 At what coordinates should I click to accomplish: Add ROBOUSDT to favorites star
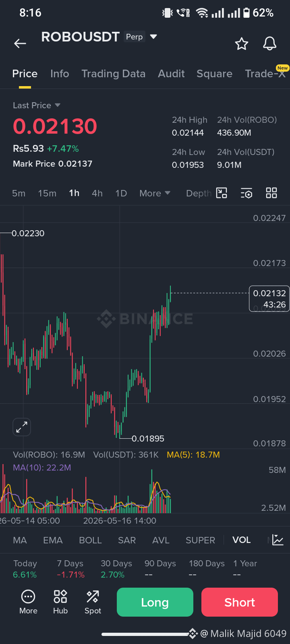[242, 43]
